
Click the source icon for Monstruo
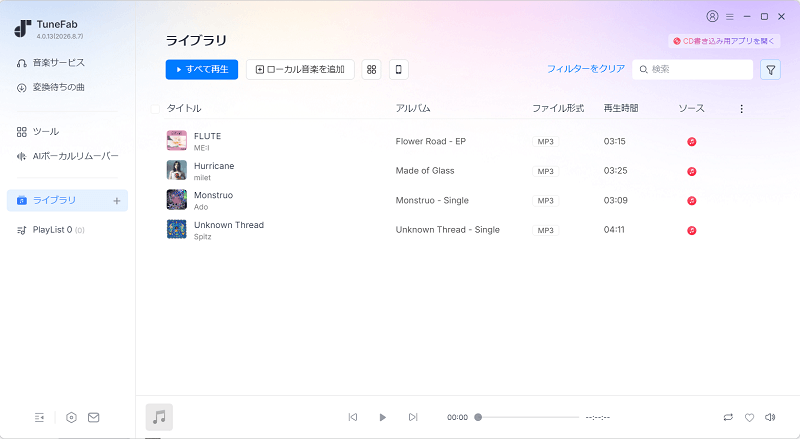pos(691,201)
